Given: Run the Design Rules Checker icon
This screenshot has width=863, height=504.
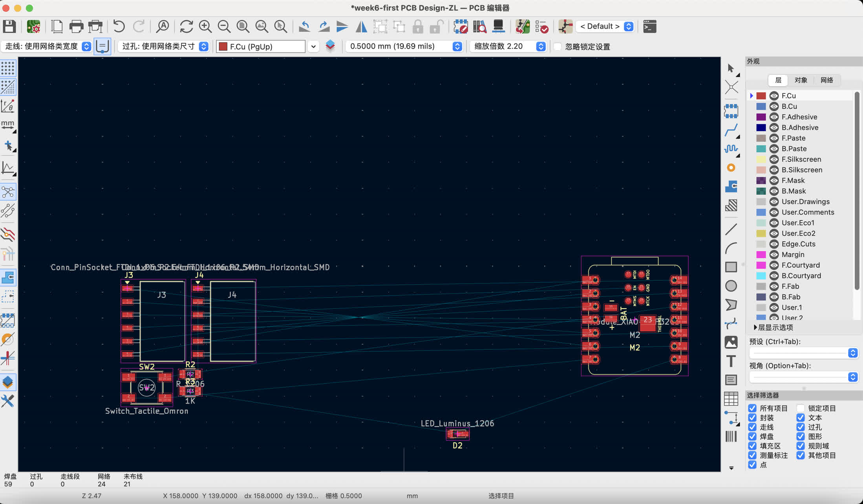Looking at the screenshot, I should coord(542,27).
